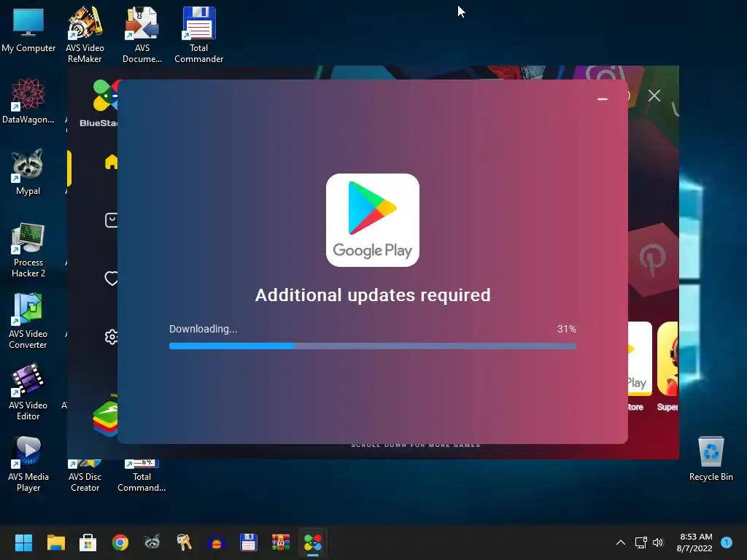Open AVS Video Editor shortcut
Viewport: 747px width, 560px height.
[x=28, y=392]
